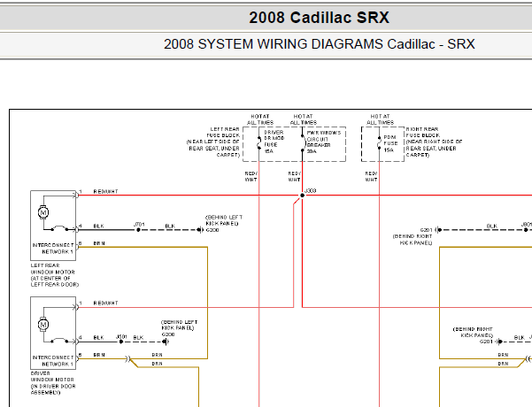532x407 pixels.
Task: Click "HOT AT ALL TIMES" above PWR WNDWS breaker
Action: pyautogui.click(x=304, y=119)
